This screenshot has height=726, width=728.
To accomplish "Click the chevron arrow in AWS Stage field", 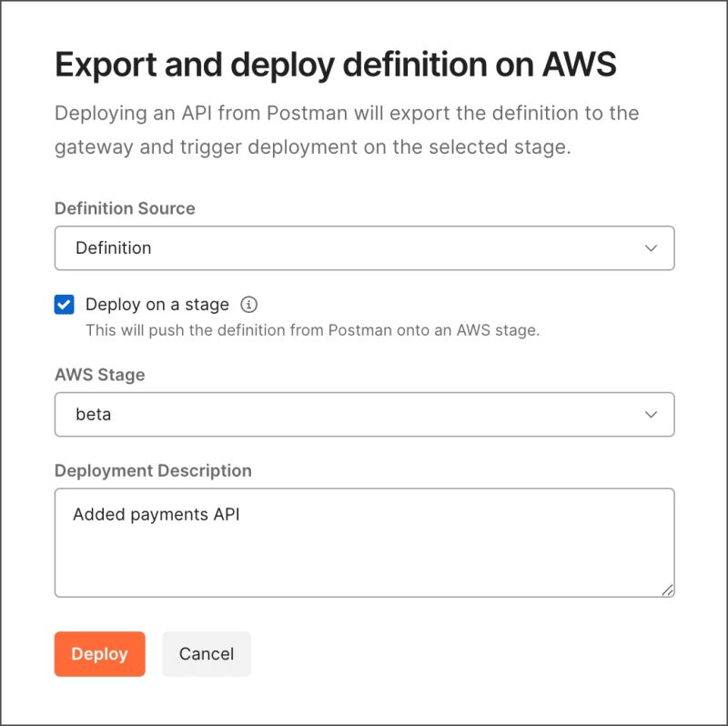I will pyautogui.click(x=651, y=415).
